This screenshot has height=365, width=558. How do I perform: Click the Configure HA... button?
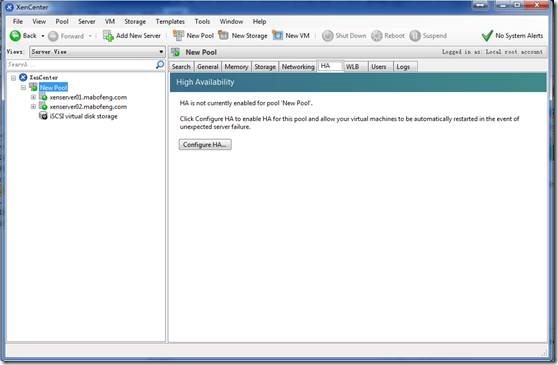[x=205, y=144]
